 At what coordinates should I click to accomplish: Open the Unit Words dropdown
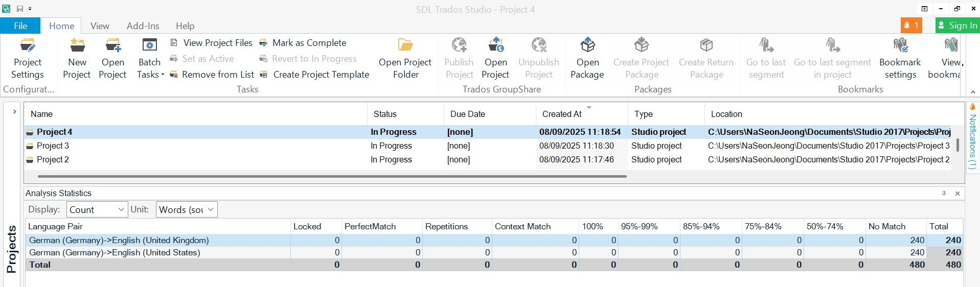point(187,209)
